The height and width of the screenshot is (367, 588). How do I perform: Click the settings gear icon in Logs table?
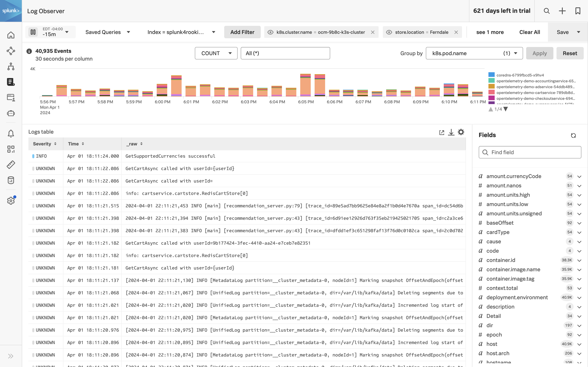[x=461, y=132]
